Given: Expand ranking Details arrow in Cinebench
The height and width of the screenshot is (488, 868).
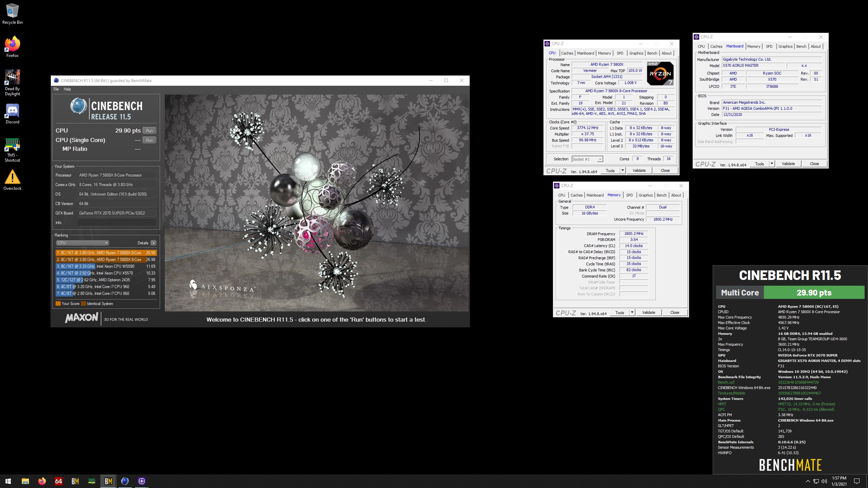Looking at the screenshot, I should pos(154,243).
